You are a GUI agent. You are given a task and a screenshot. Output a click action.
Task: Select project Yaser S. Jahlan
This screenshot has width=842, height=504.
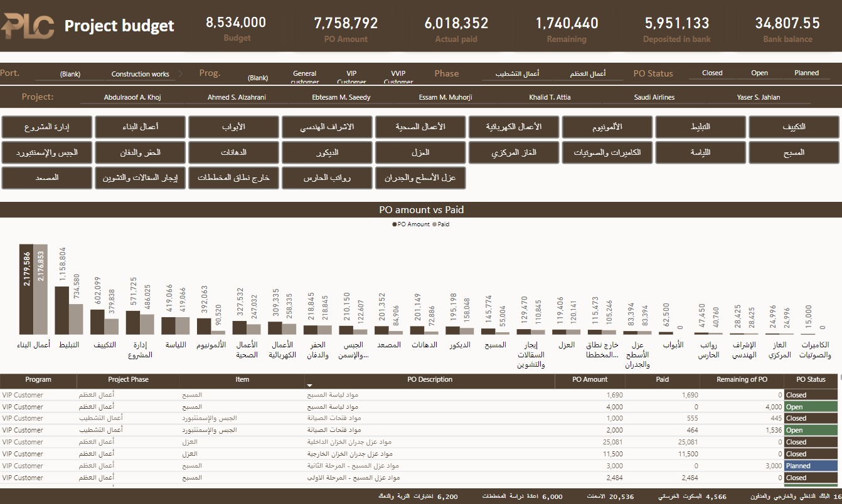(759, 97)
